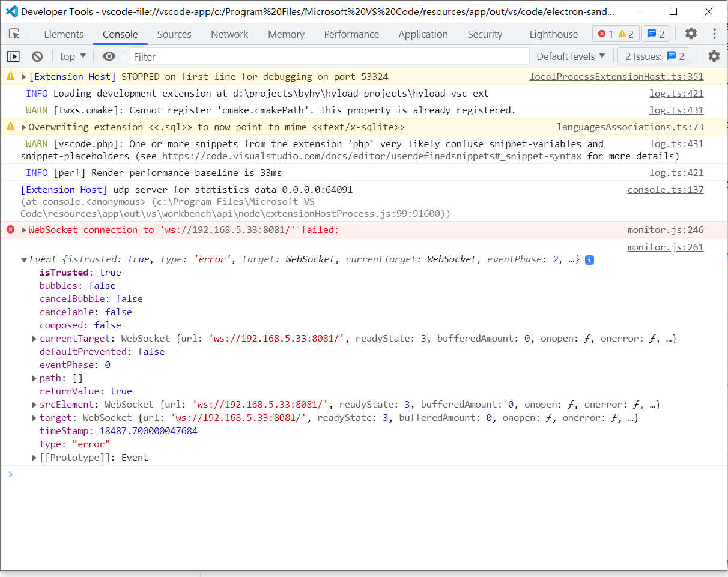Switch to the Performance tab
Screen dimensions: 728x577
pos(351,34)
